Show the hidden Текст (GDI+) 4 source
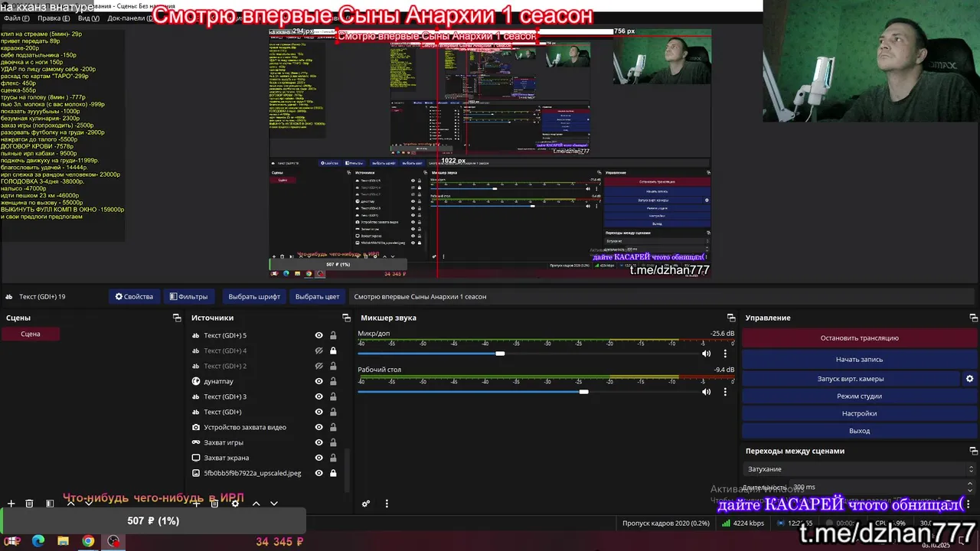The image size is (980, 551). click(x=319, y=350)
